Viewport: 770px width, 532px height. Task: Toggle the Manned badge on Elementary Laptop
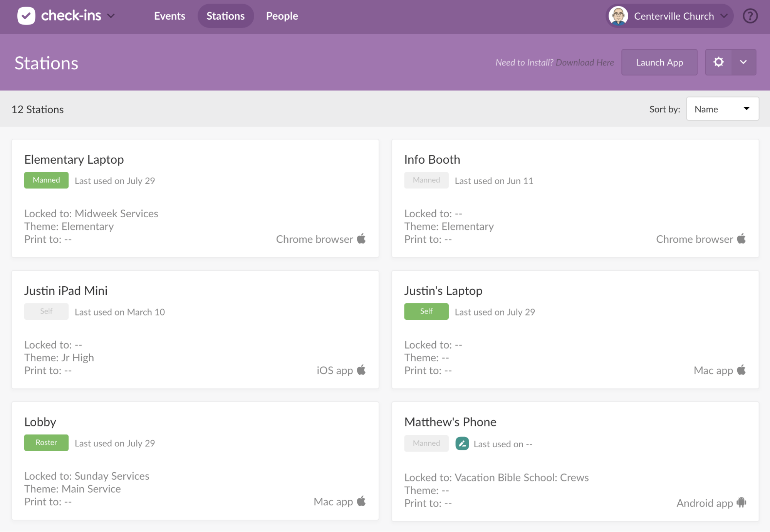pyautogui.click(x=46, y=180)
